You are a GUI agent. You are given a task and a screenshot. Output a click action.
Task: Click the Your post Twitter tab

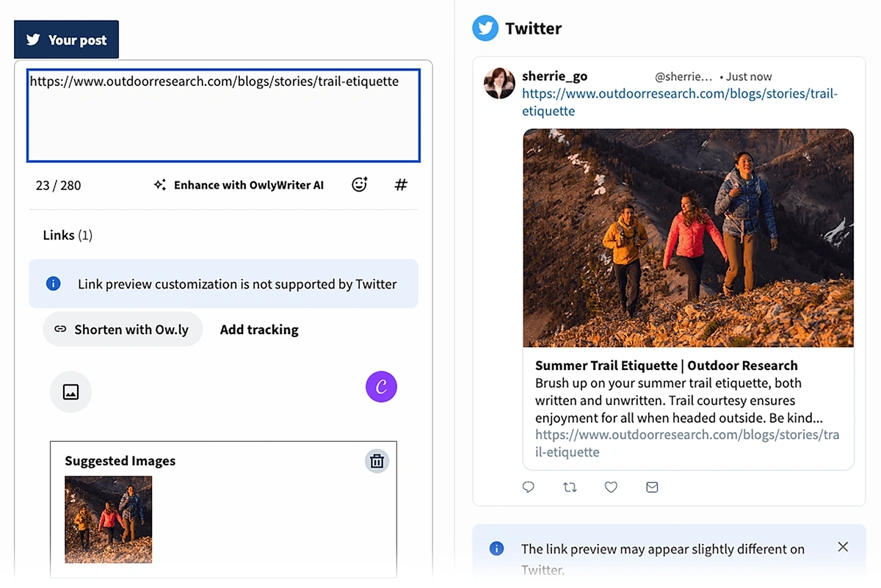pos(66,40)
